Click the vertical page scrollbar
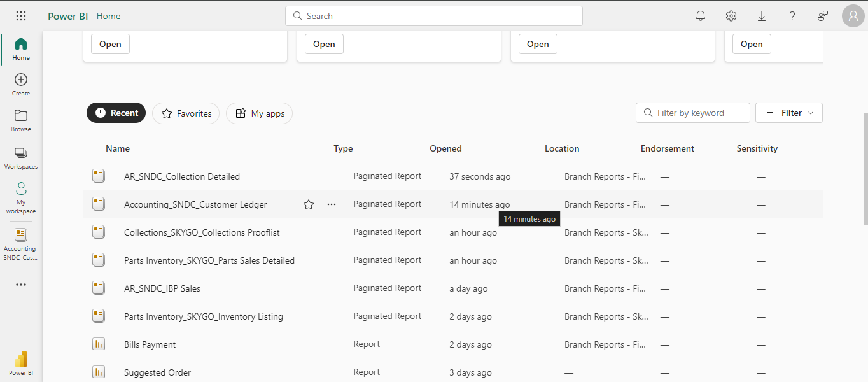Image resolution: width=868 pixels, height=382 pixels. (x=864, y=169)
